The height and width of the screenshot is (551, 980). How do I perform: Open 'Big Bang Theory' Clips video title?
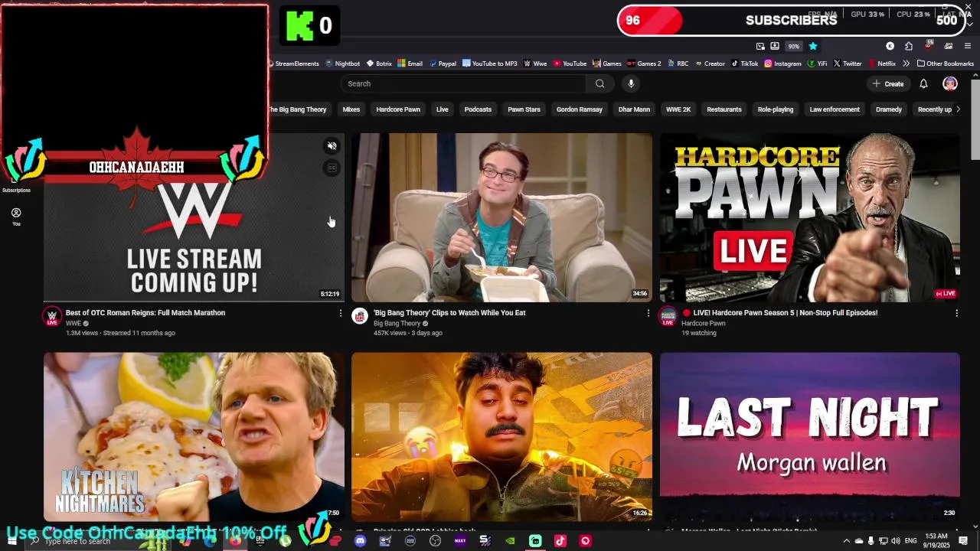pos(449,313)
